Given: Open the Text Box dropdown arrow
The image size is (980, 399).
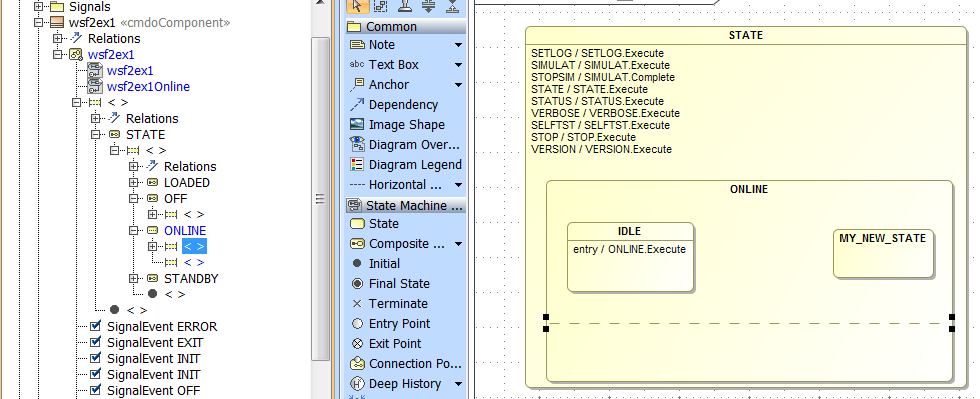Looking at the screenshot, I should [458, 65].
